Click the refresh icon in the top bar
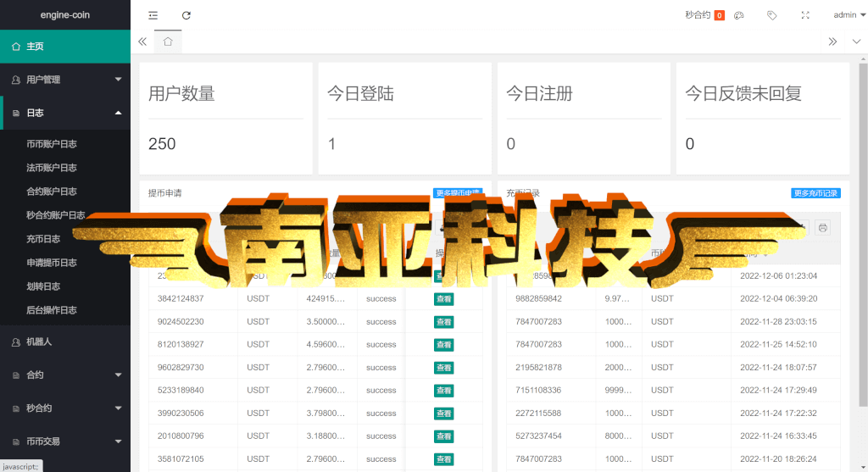The image size is (868, 472). (x=186, y=15)
